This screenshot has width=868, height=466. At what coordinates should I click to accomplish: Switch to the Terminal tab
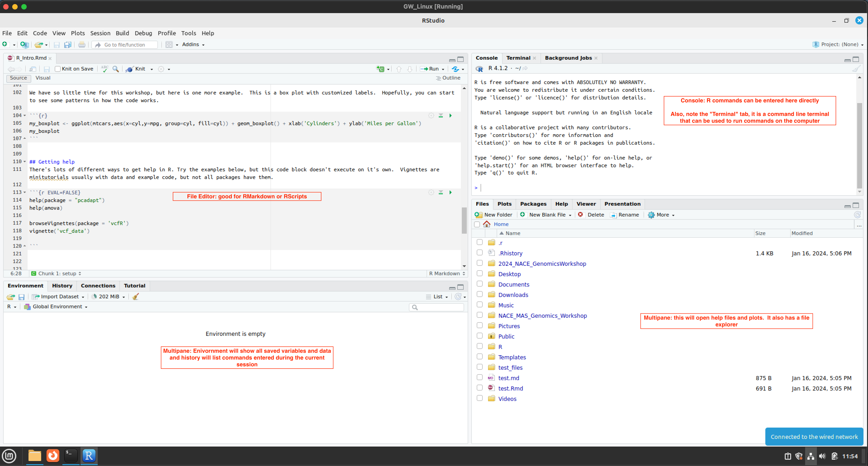518,58
